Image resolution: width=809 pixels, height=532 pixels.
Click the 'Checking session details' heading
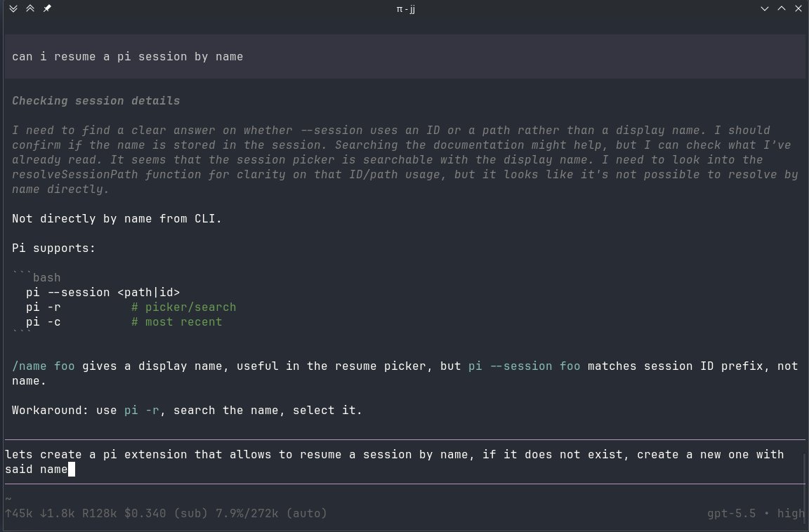96,101
